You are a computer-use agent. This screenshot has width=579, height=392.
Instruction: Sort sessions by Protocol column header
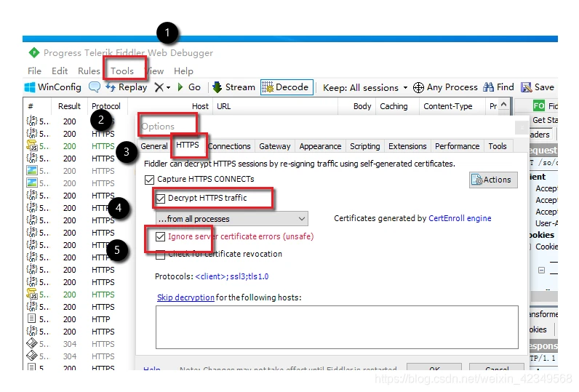tap(106, 106)
